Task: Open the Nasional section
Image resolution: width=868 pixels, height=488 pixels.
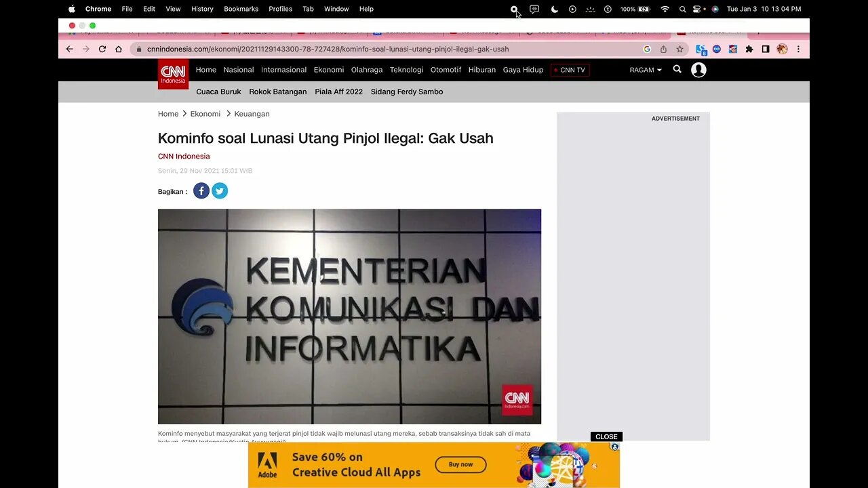Action: coord(239,70)
